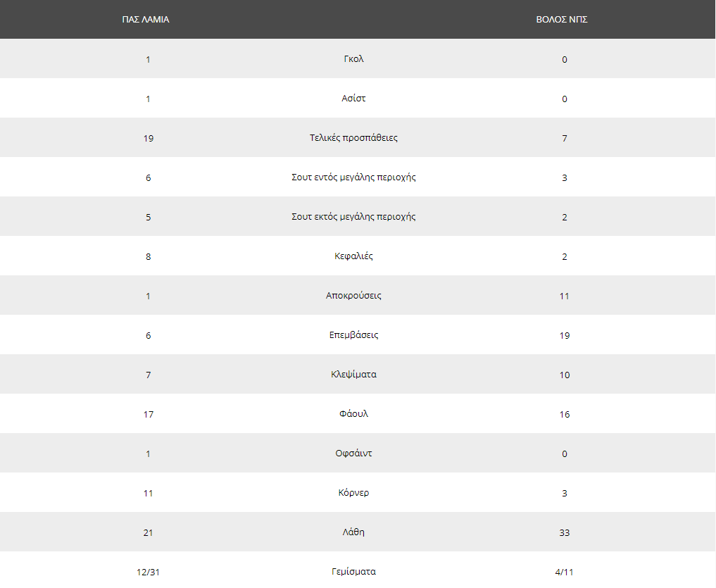Click the Λάθη stat label
Screen dimensions: 716x588
[353, 532]
